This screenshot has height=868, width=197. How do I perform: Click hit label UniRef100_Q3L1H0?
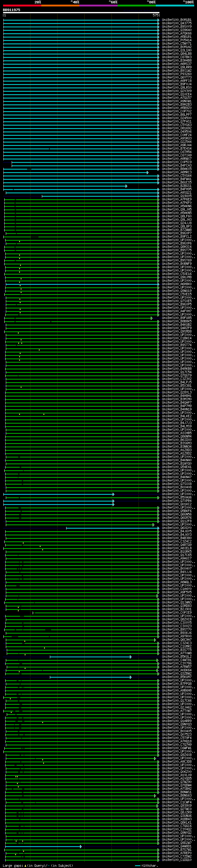click(177, 50)
